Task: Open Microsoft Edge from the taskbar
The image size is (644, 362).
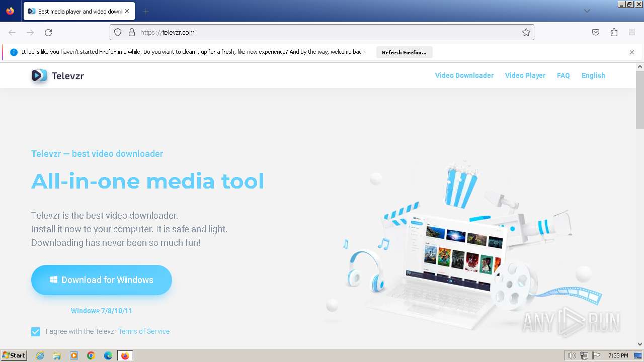Action: [x=108, y=355]
